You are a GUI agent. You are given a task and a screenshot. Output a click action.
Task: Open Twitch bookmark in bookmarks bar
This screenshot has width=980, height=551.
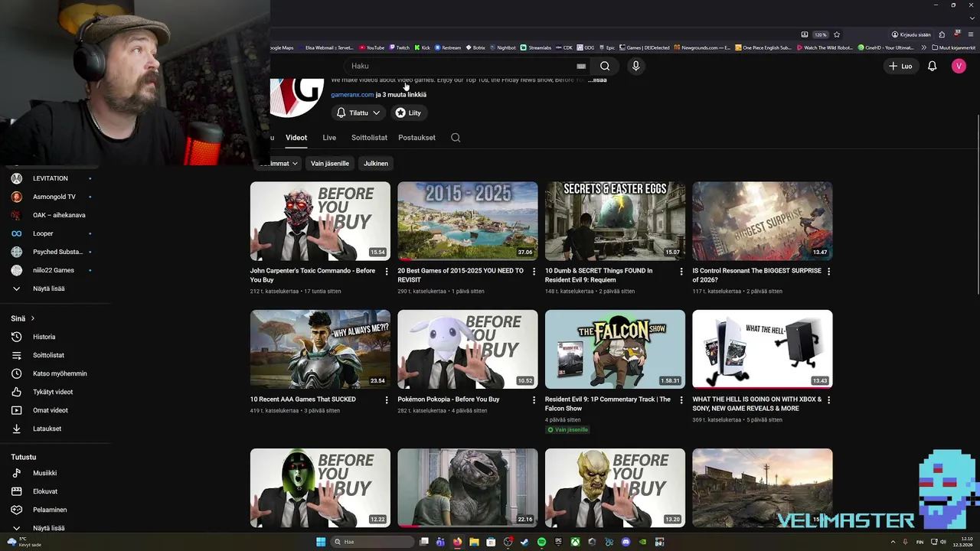[x=399, y=47]
